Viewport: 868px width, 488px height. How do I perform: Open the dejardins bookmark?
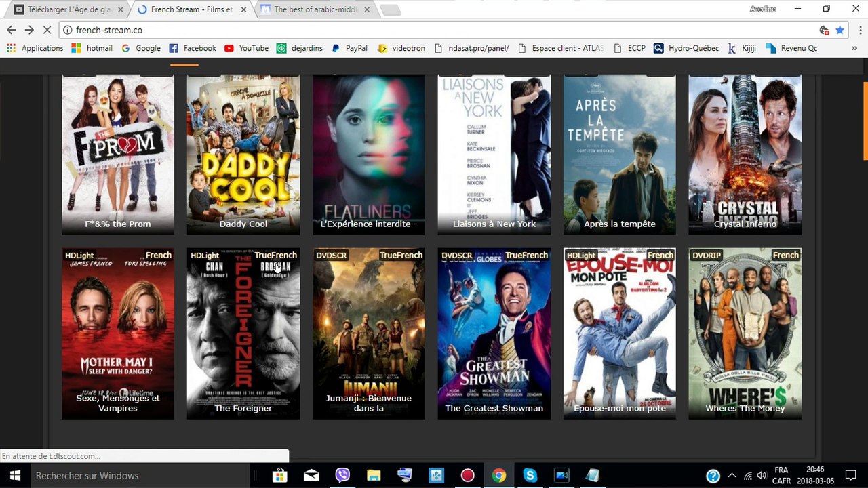(300, 48)
